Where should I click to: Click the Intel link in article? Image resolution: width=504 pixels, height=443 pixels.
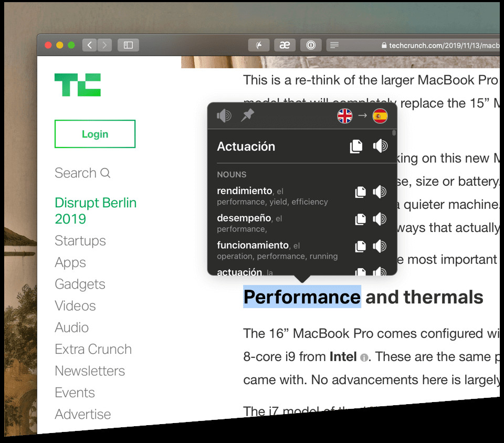point(343,356)
